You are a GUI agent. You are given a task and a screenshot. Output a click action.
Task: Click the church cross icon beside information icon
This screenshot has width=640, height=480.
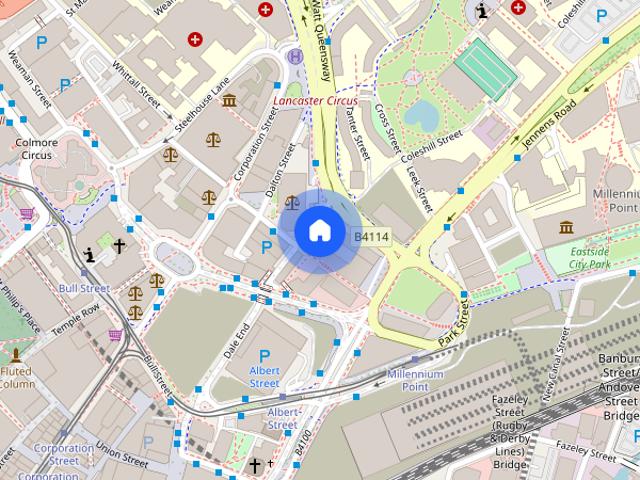119,246
